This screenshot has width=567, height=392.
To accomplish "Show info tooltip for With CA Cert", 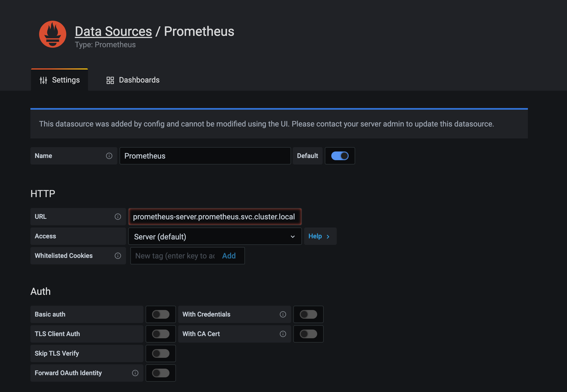I will tap(283, 334).
